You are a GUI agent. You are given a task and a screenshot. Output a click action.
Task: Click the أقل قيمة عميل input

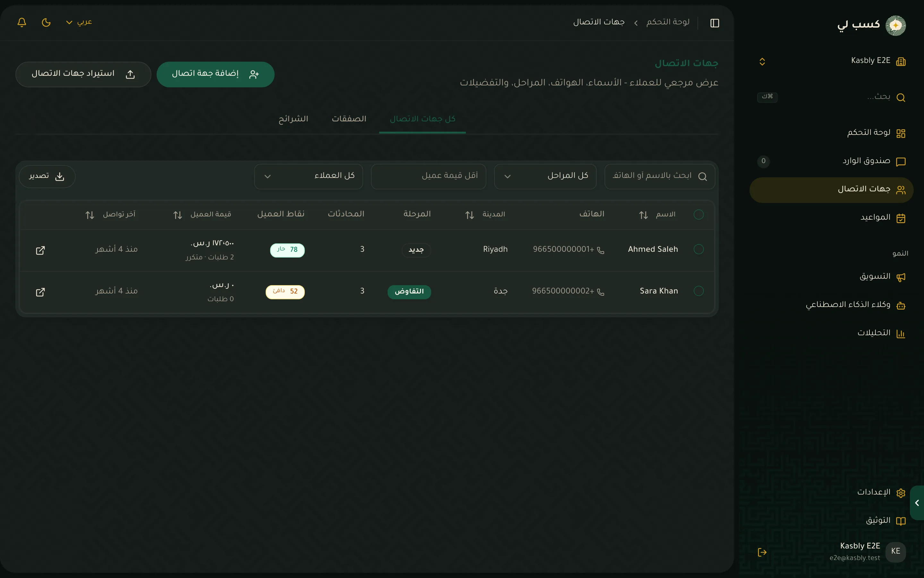tap(428, 176)
